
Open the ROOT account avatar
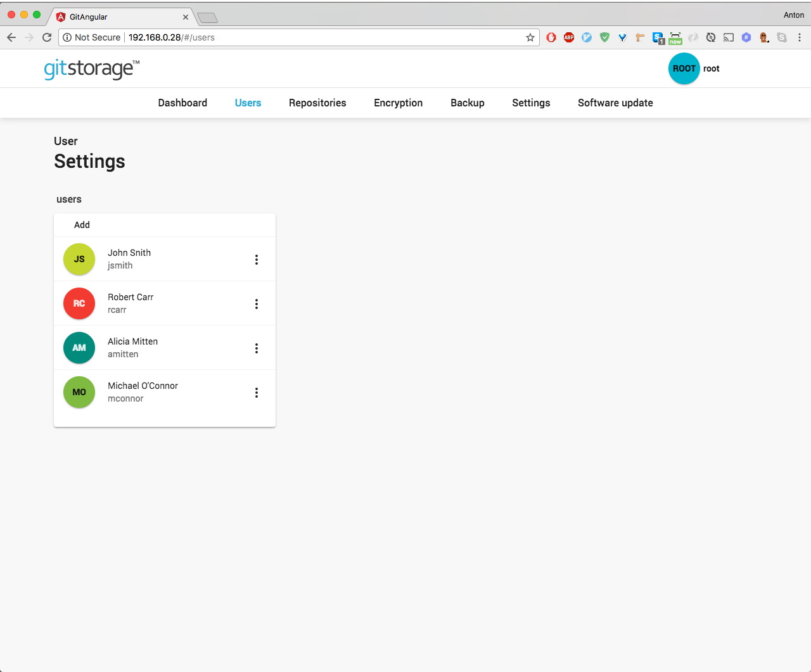[684, 68]
